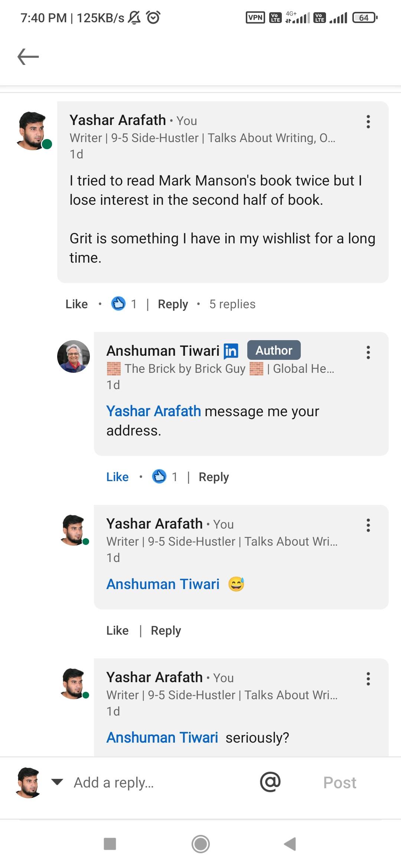The image size is (401, 868).
Task: Open three-dot menu on the emoji reply
Action: (368, 525)
